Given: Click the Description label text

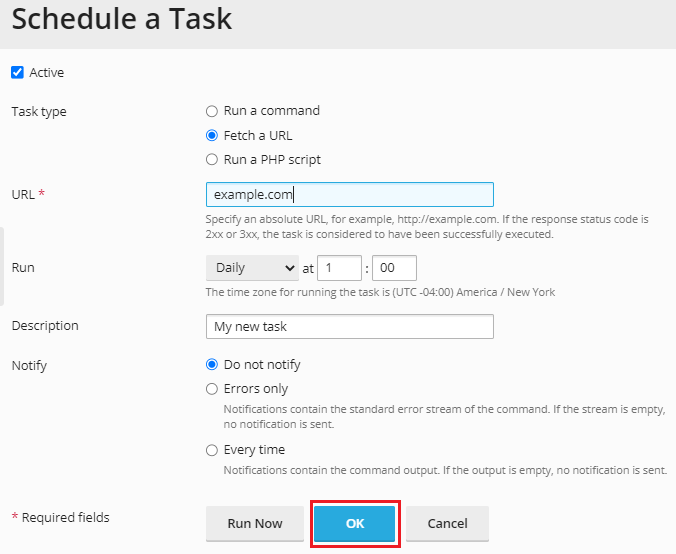Looking at the screenshot, I should point(45,326).
